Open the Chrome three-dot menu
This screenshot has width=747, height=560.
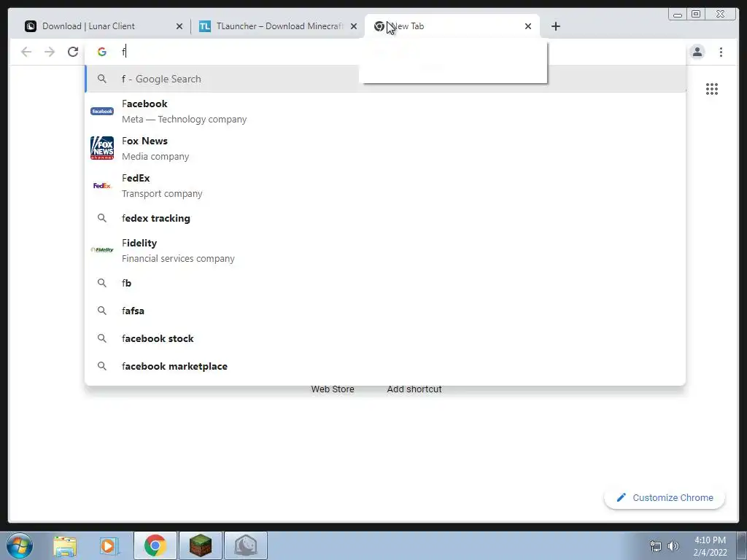pos(721,52)
